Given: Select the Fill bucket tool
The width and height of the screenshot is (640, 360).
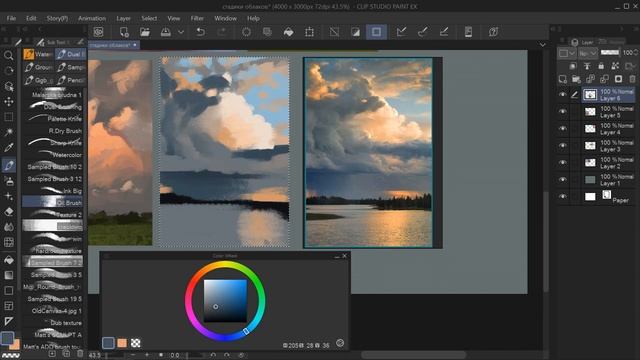Looking at the screenshot, I should coord(8,260).
